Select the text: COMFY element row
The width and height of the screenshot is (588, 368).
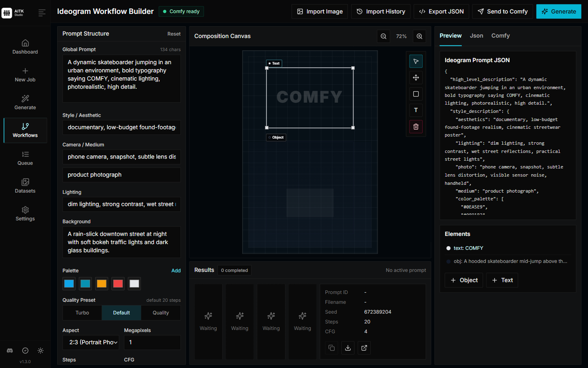508,248
